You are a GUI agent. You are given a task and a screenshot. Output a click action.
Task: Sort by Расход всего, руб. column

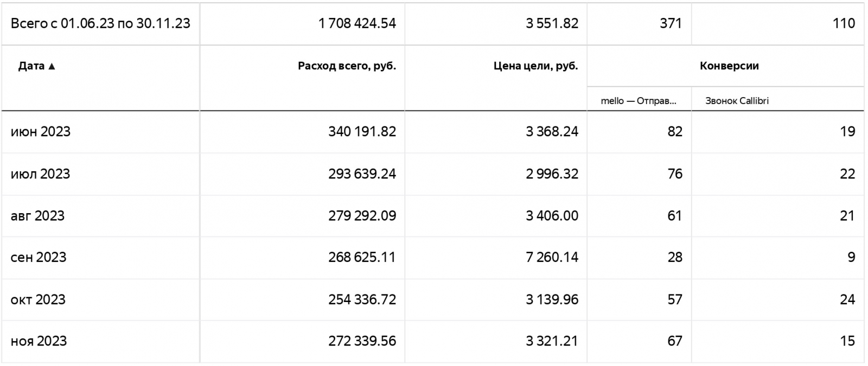[x=347, y=66]
